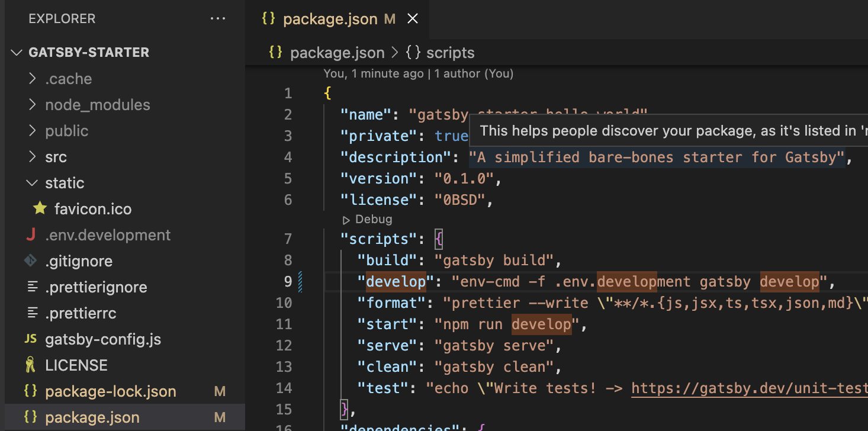Viewport: 868px width, 431px height.
Task: Open the LICENSE file
Action: 76,365
